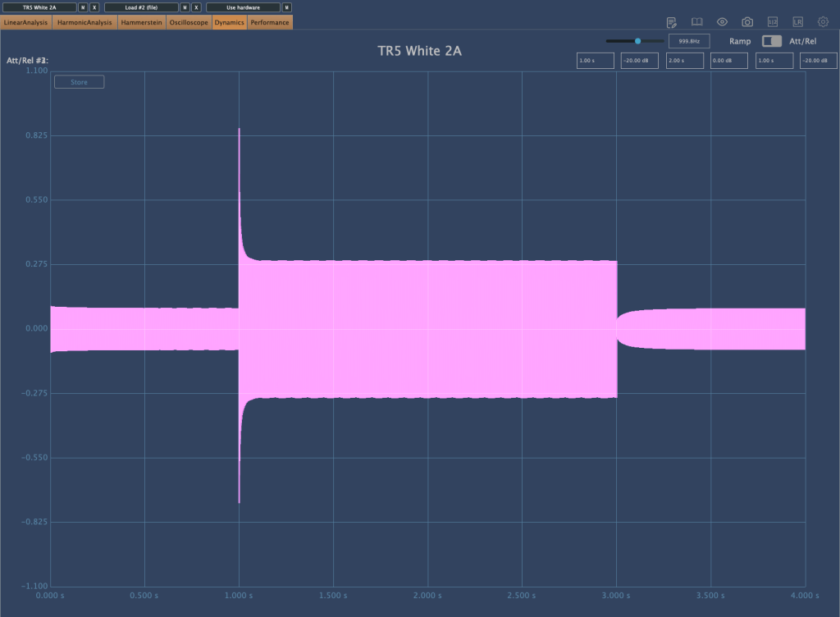The image size is (840, 617).
Task: Click M button beside Use hardware
Action: click(286, 7)
